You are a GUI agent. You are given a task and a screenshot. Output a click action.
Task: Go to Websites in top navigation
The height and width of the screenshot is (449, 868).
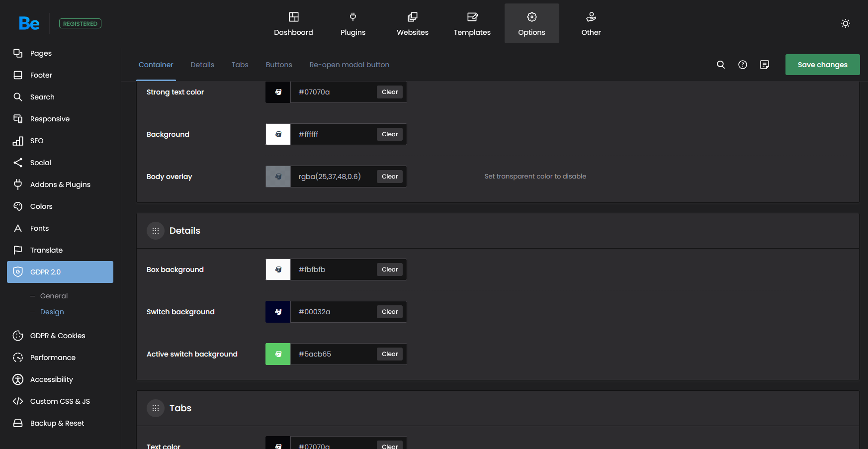[x=412, y=23]
